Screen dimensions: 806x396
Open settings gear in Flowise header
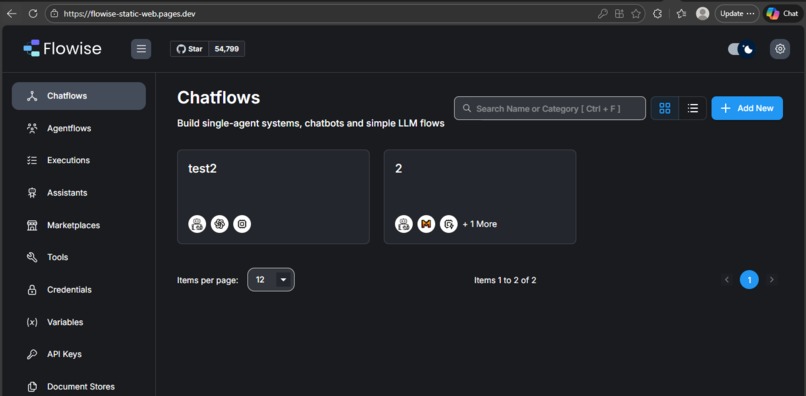pyautogui.click(x=780, y=49)
